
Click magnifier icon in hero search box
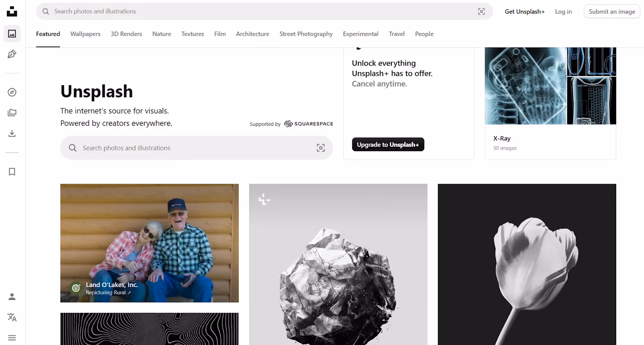[x=72, y=148]
